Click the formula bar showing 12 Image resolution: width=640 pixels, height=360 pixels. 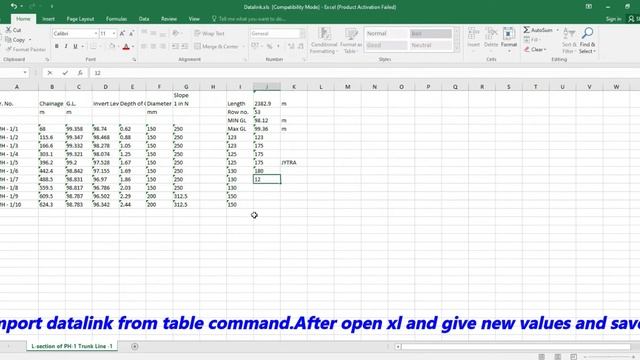click(364, 73)
